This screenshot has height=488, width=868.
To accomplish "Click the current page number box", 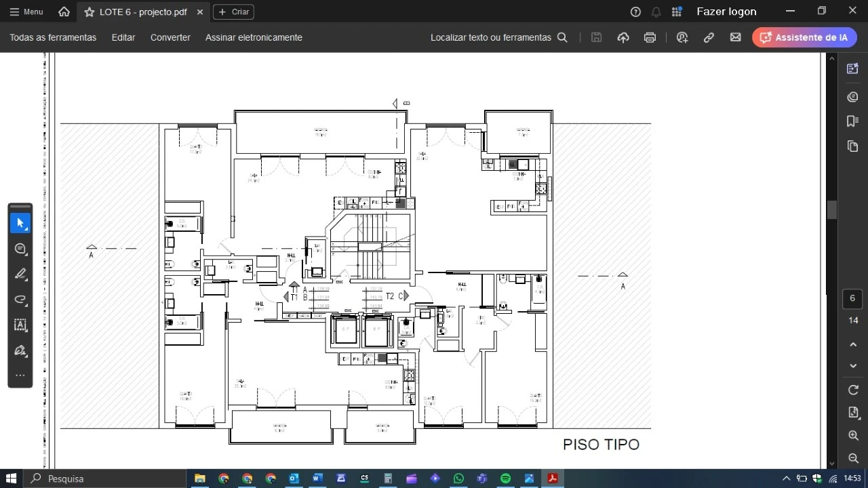I will click(x=853, y=298).
